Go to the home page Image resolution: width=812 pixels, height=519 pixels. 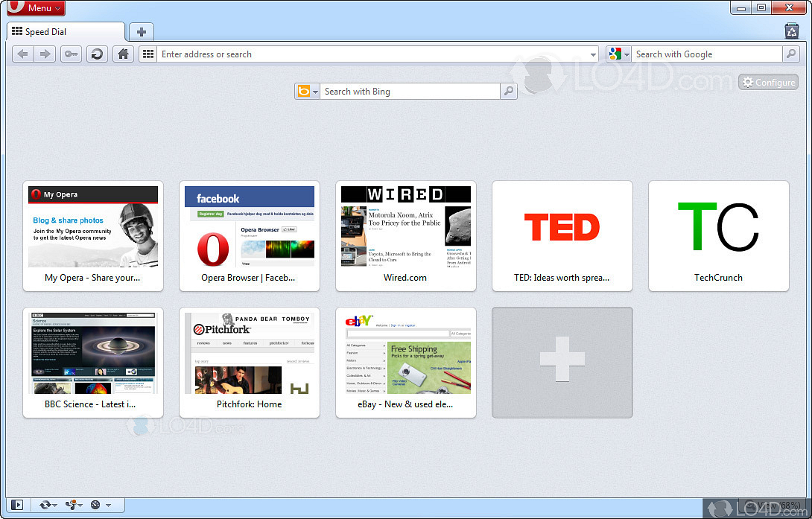123,54
